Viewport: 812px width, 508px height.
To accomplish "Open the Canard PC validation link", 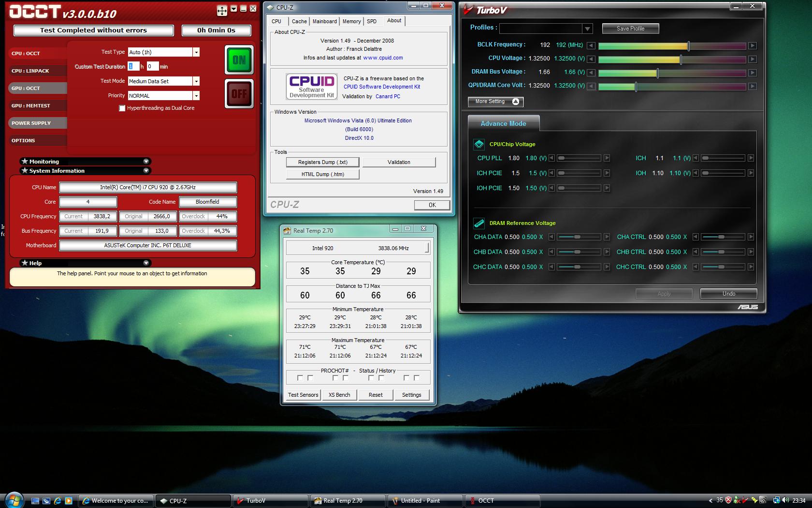I will point(388,96).
